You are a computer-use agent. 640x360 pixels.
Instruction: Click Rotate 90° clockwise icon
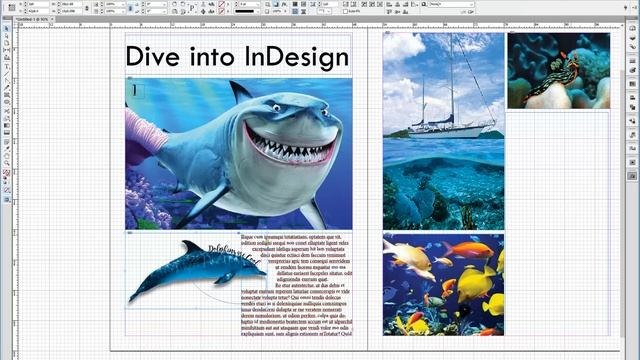click(x=174, y=4)
